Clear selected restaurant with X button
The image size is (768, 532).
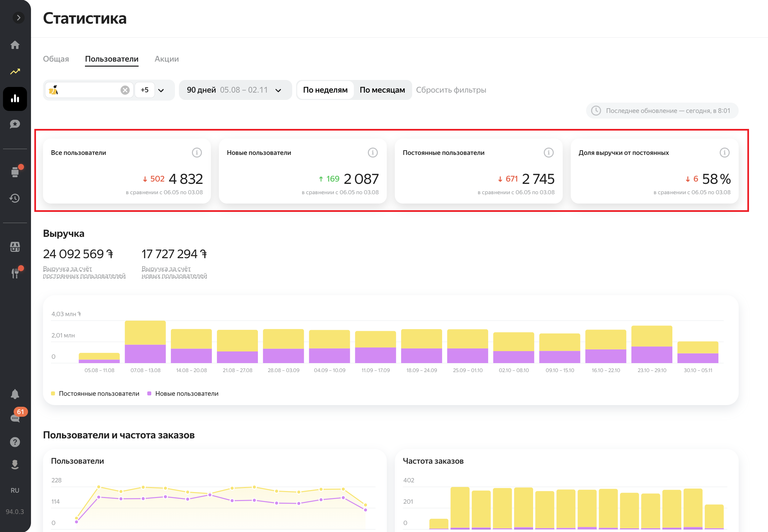(125, 90)
